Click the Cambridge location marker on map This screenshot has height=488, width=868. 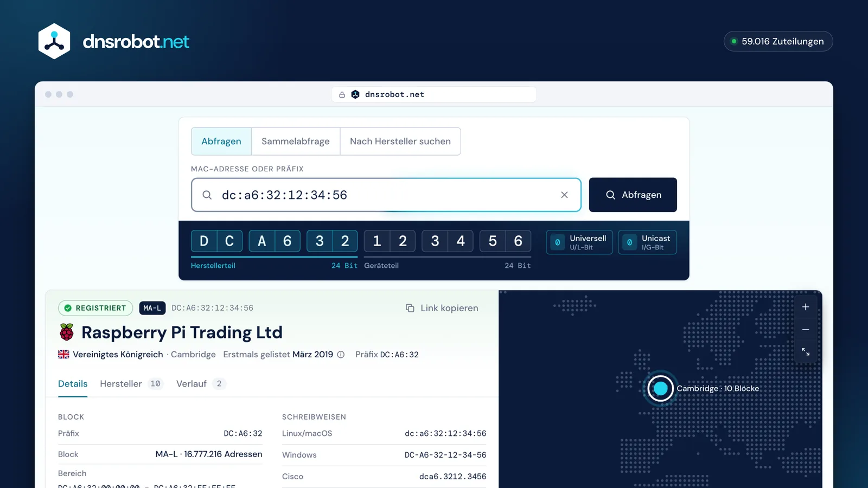pyautogui.click(x=660, y=388)
